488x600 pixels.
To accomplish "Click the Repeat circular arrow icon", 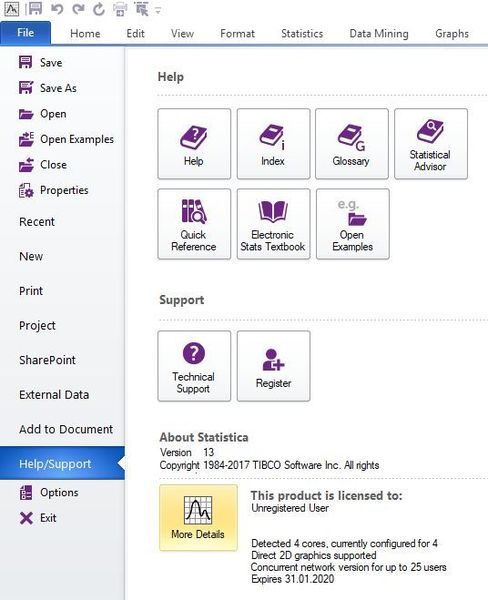I will (x=99, y=9).
